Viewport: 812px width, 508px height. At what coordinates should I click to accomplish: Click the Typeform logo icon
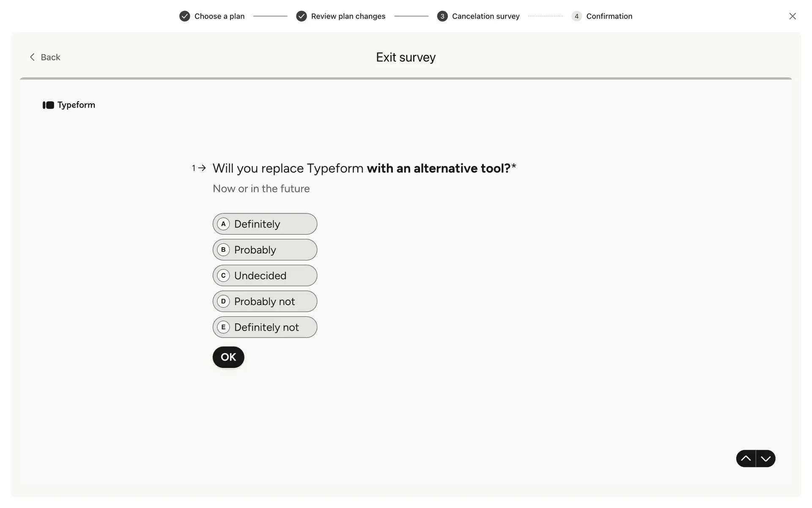tap(48, 105)
